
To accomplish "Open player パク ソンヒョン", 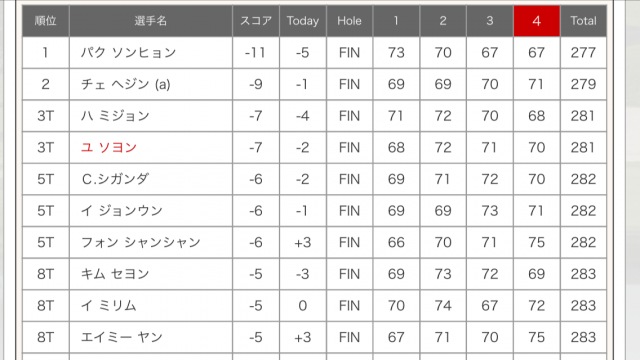I will pyautogui.click(x=128, y=53).
